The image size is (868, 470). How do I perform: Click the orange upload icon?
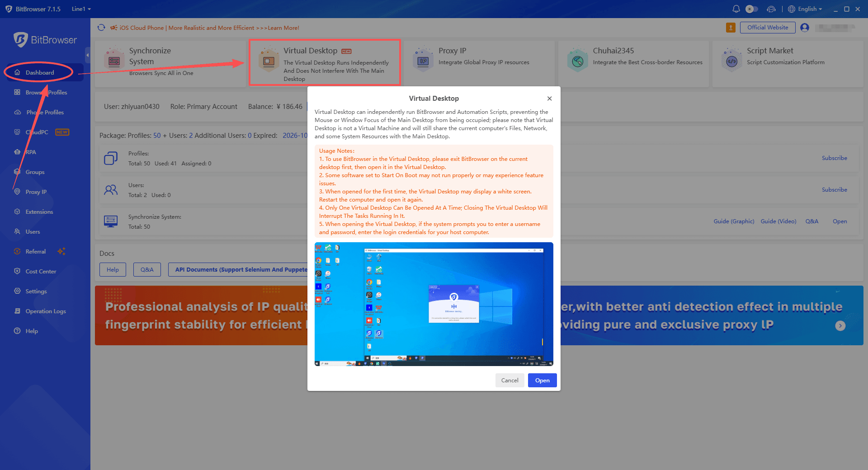[x=731, y=28]
